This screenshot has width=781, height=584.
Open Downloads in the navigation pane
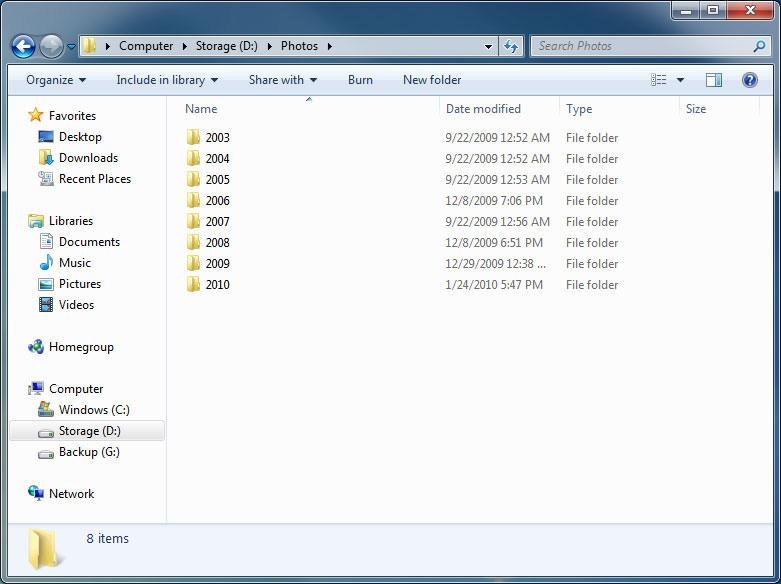[88, 157]
